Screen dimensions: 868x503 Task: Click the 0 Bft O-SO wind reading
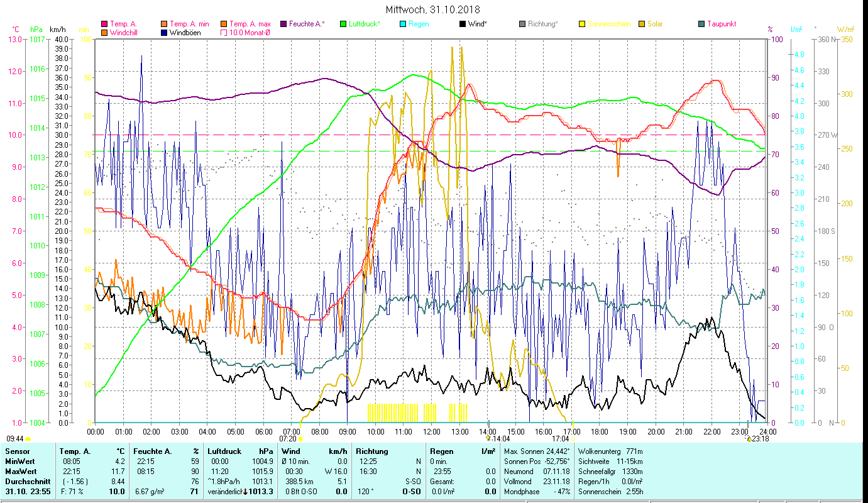(x=300, y=492)
